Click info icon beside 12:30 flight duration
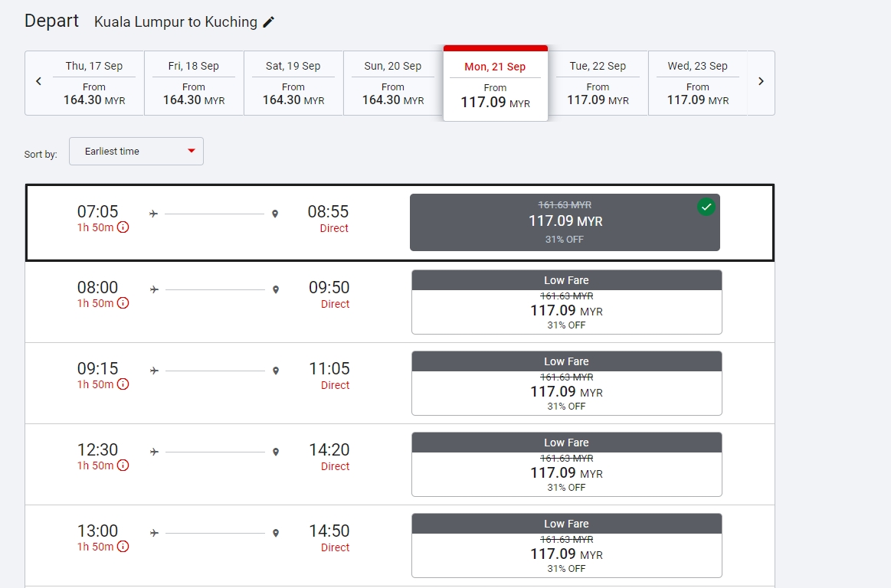This screenshot has width=891, height=588. [x=123, y=465]
